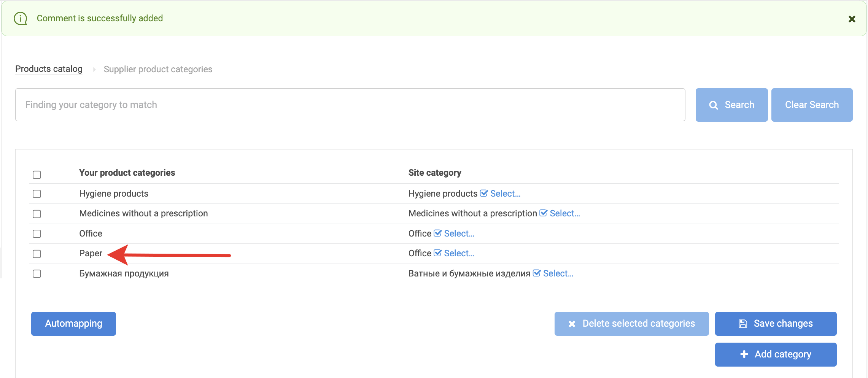Click the breadcrumb arrow separator after Products catalog
This screenshot has width=868, height=378.
(x=94, y=69)
